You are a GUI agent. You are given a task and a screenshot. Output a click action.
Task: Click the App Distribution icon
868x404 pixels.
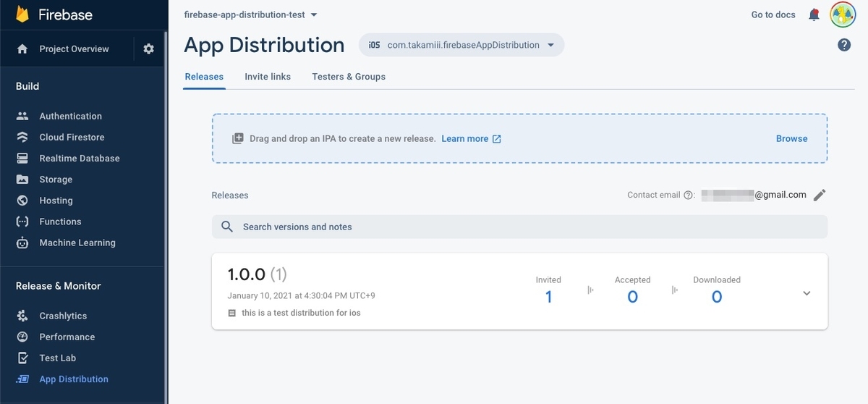coord(22,379)
